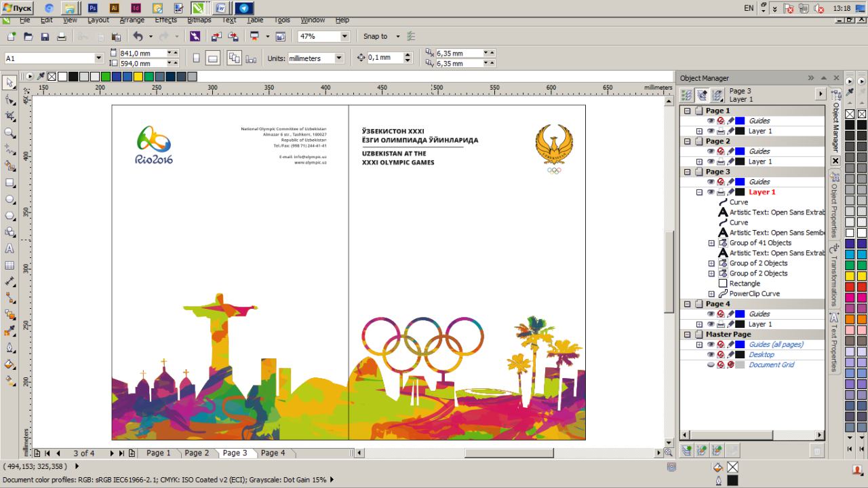Viewport: 868px width, 488px height.
Task: Click the Save icon in the toolbar
Action: (x=45, y=37)
